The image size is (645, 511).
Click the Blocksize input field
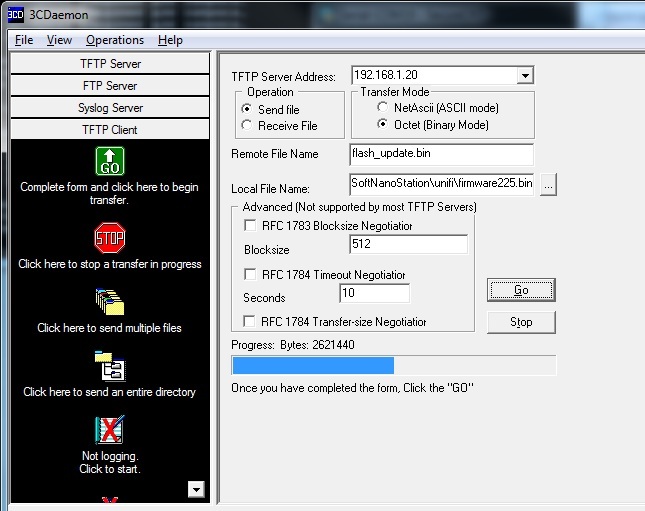pyautogui.click(x=408, y=244)
